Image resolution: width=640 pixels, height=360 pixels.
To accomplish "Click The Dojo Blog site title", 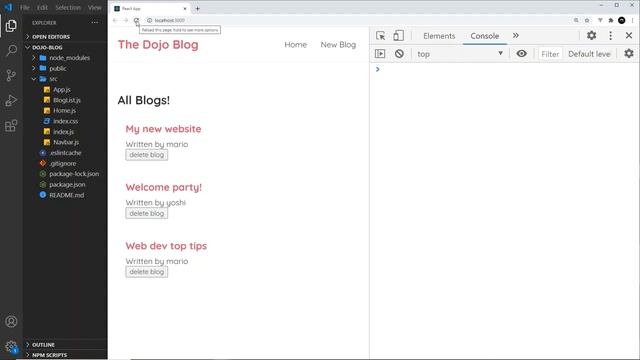I will point(158,44).
